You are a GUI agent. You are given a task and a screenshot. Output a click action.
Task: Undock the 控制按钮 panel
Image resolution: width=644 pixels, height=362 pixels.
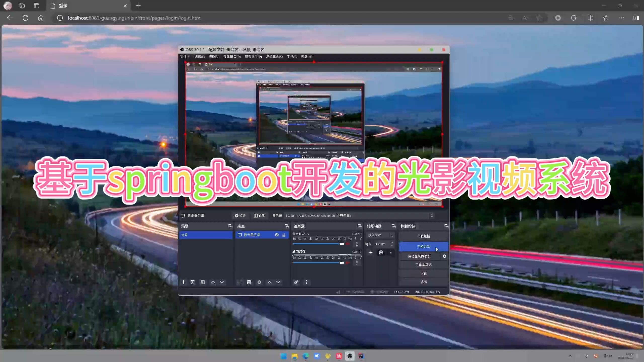tap(446, 226)
